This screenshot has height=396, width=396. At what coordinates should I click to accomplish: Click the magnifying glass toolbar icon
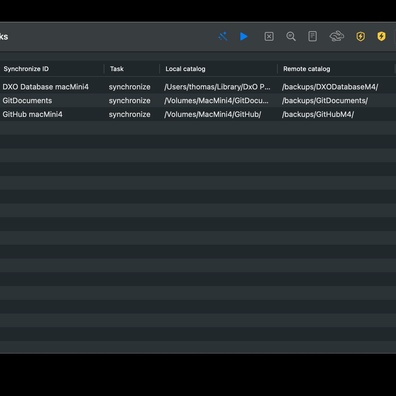pyautogui.click(x=291, y=36)
